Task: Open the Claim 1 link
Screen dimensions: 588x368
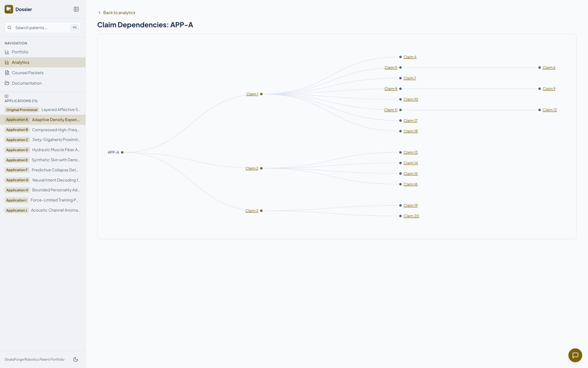Action: [252, 94]
